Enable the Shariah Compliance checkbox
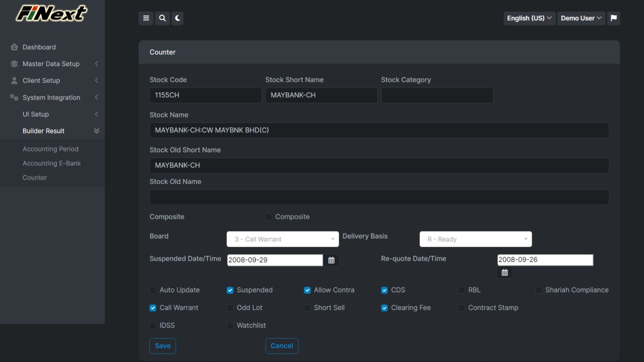Image resolution: width=644 pixels, height=362 pixels. pos(539,290)
